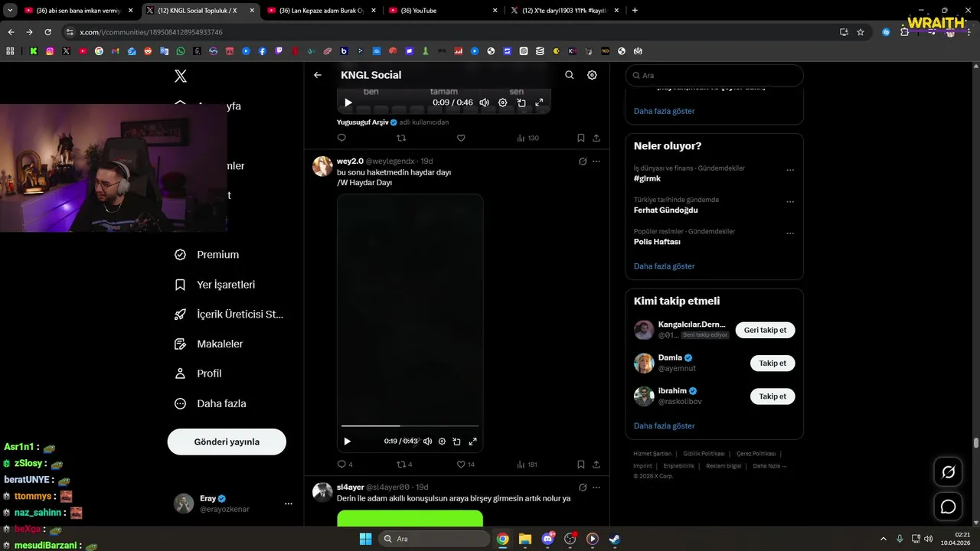Go back with the KNGL Social back arrow

point(318,75)
